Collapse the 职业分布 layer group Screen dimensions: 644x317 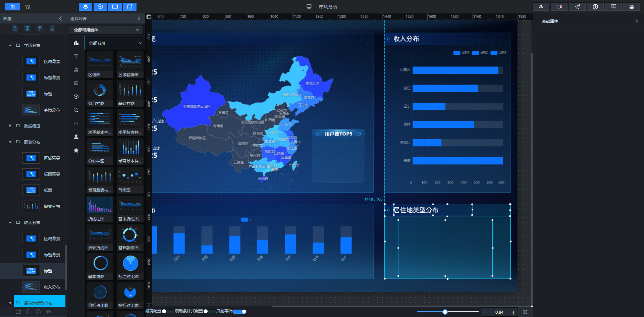tap(10, 142)
